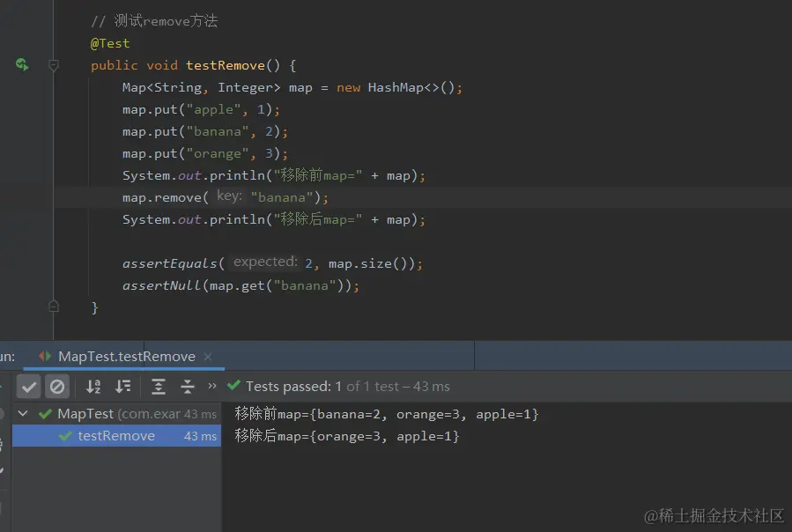Click the // 测试remove方法 comment line

tap(154, 21)
